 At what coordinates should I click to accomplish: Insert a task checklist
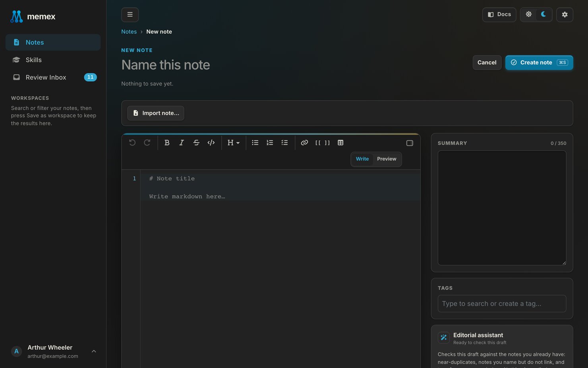284,142
